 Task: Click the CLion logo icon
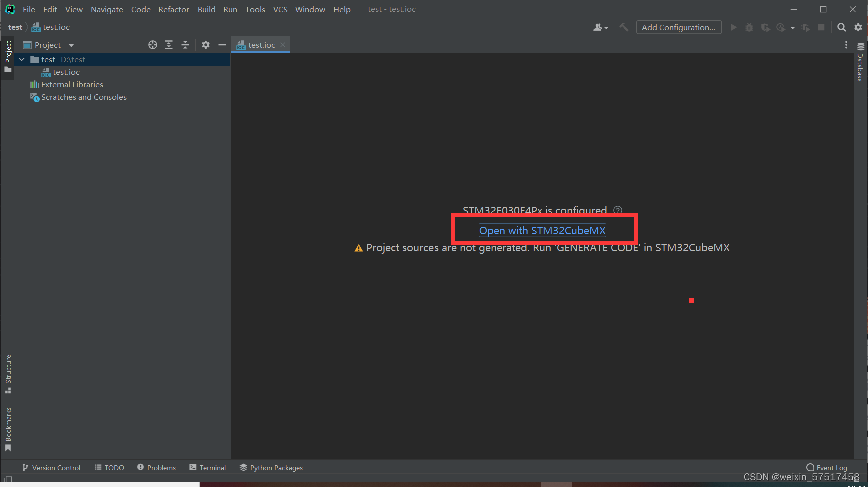point(10,9)
